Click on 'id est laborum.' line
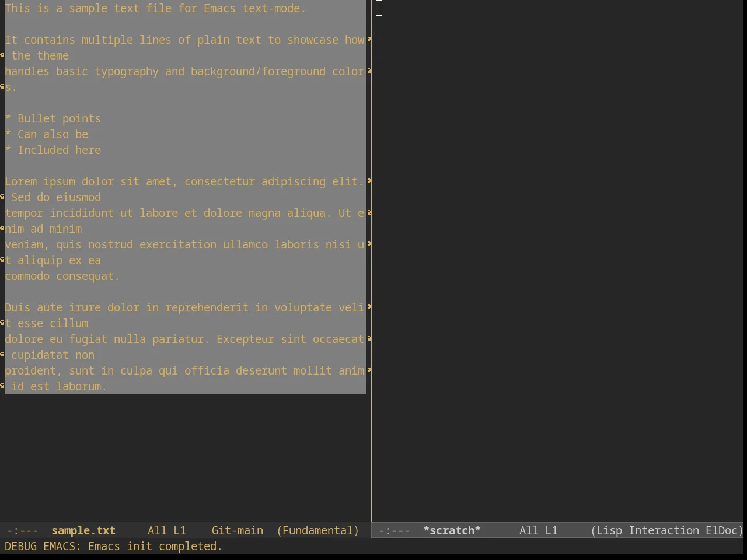The image size is (747, 560). click(x=58, y=386)
